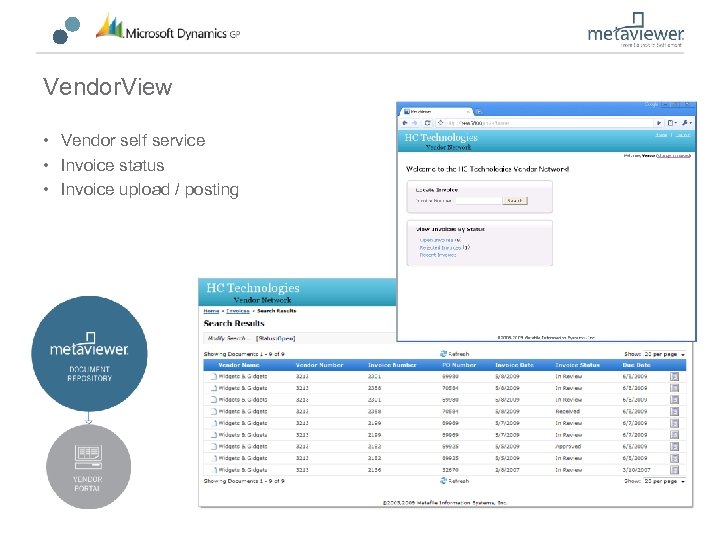Sort by Vendor Name column header
720x540 pixels.
coord(239,365)
